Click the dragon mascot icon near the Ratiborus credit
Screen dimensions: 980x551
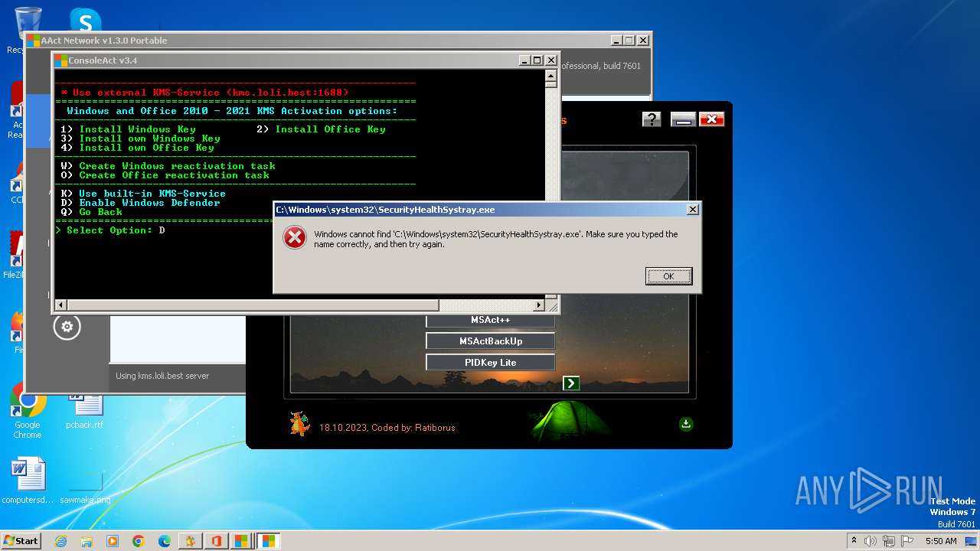(299, 423)
